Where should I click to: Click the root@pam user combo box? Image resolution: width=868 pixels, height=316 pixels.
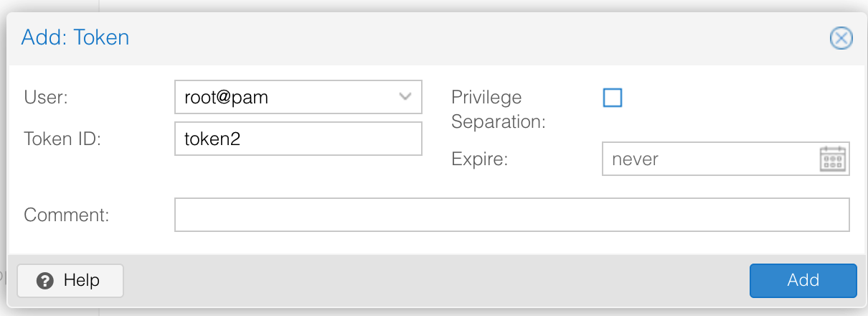287,97
